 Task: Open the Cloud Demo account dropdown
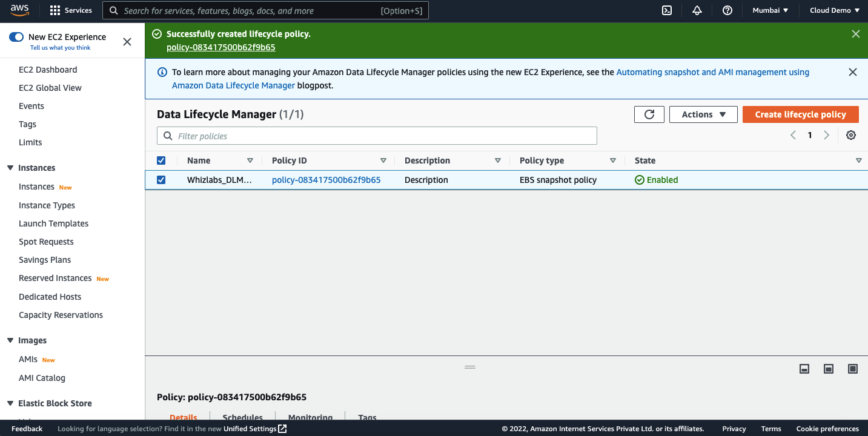[x=835, y=10]
